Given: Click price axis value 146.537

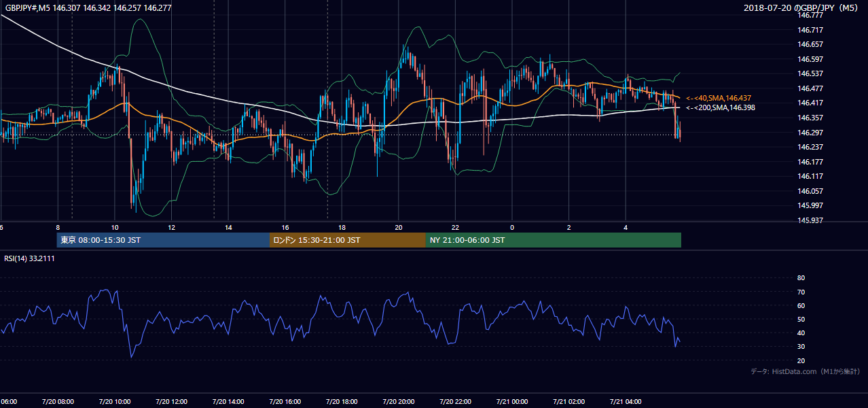Looking at the screenshot, I should click(810, 73).
